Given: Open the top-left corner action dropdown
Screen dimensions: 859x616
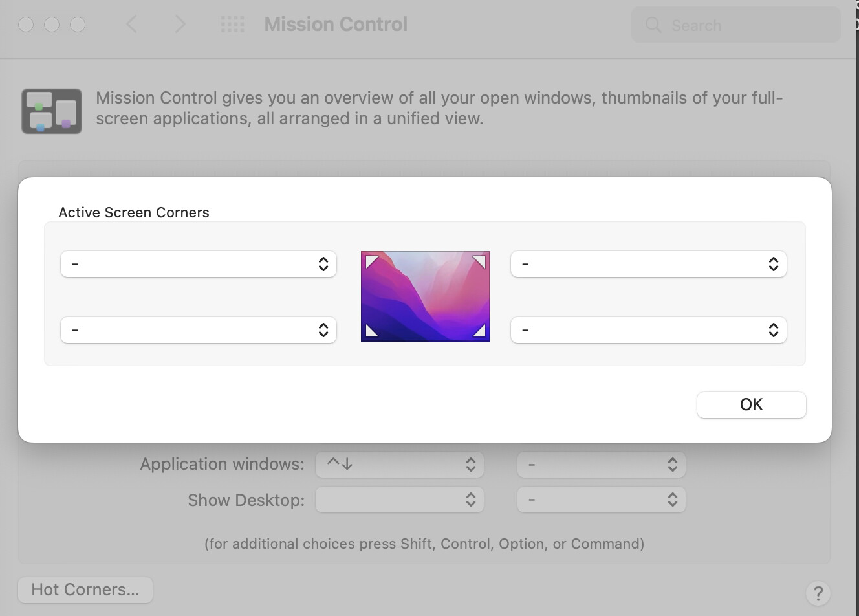Looking at the screenshot, I should click(199, 264).
